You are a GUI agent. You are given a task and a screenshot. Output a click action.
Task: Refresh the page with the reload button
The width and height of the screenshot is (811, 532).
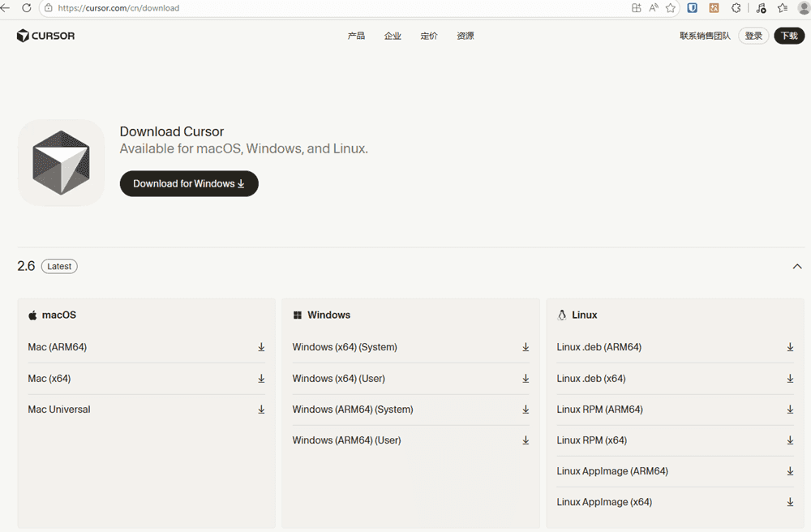[26, 8]
